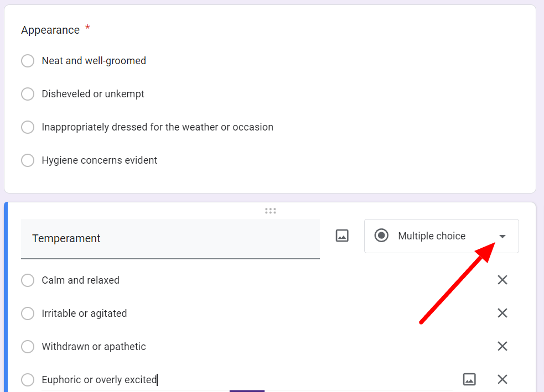Add image to Euphoric or overly excited option
This screenshot has width=544, height=392.
click(469, 379)
